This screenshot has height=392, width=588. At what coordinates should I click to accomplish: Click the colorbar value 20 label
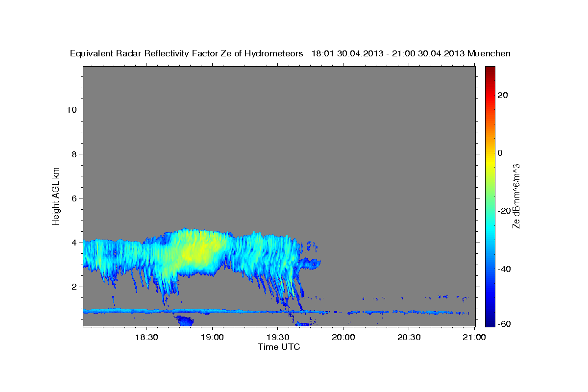pos(502,95)
